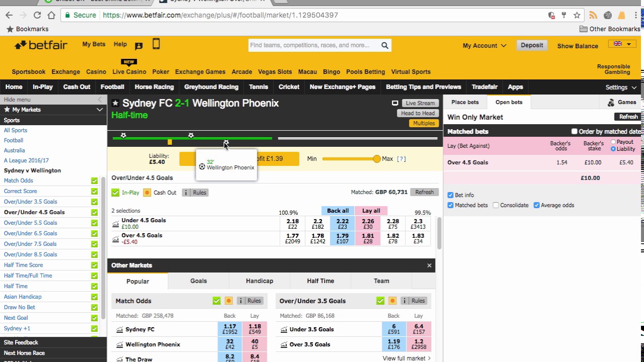
Task: Enable the Consolidate checkbox
Action: click(x=496, y=205)
